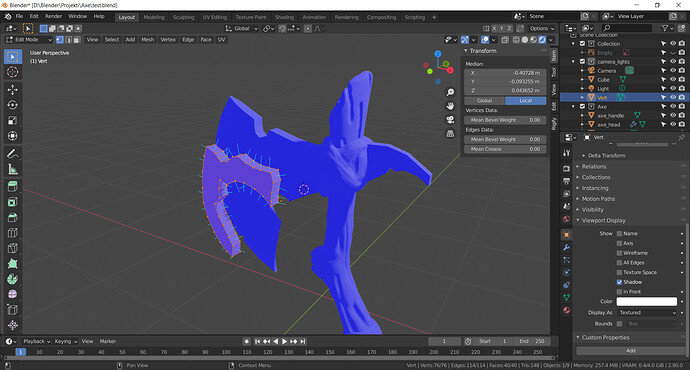Enable the Texture Space checkbox

619,272
